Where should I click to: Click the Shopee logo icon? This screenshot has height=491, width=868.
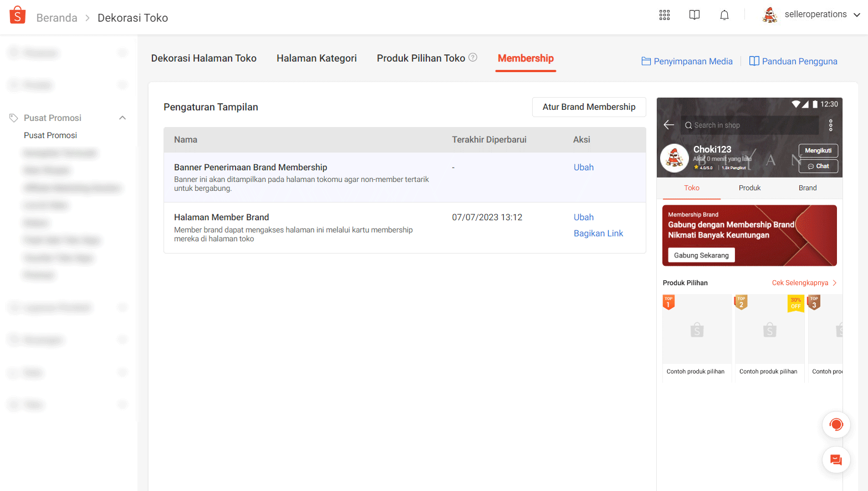[x=17, y=14]
